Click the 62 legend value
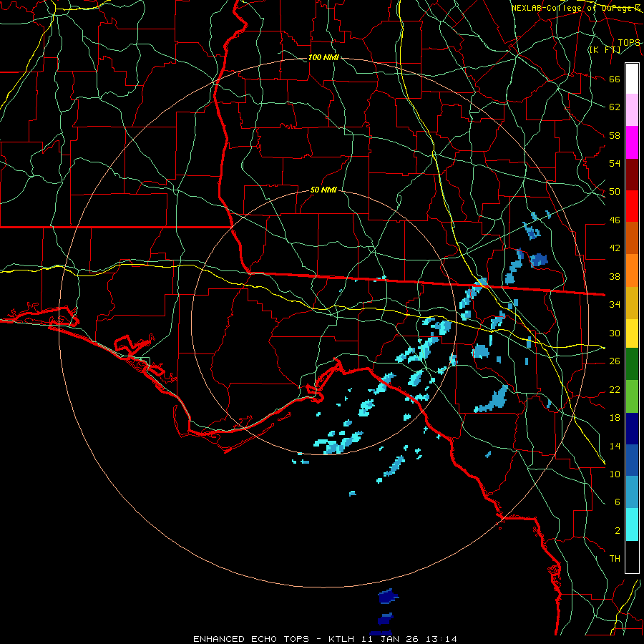Viewport: 644px width, 644px height. click(615, 107)
